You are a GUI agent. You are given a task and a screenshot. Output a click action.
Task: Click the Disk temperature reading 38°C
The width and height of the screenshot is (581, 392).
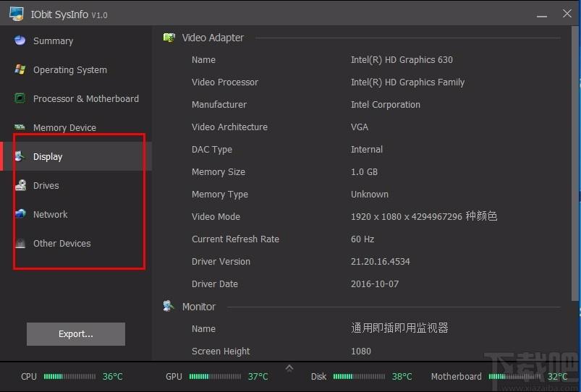coord(402,376)
